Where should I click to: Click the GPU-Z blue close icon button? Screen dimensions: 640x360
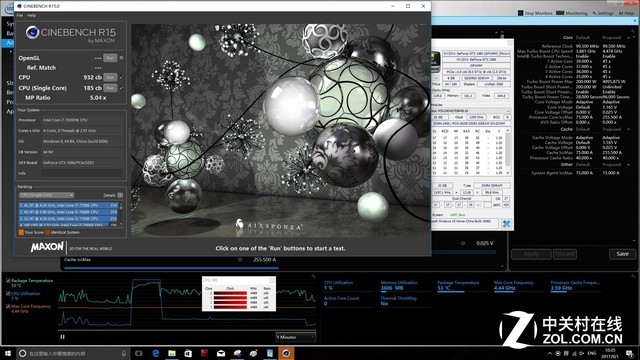pos(506,223)
